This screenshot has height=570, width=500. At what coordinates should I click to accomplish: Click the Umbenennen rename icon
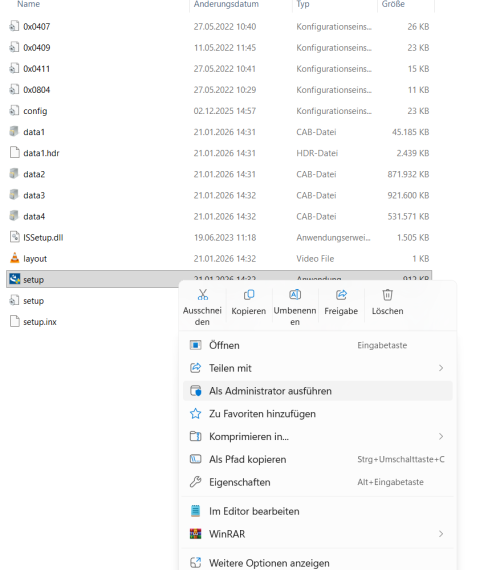point(295,294)
